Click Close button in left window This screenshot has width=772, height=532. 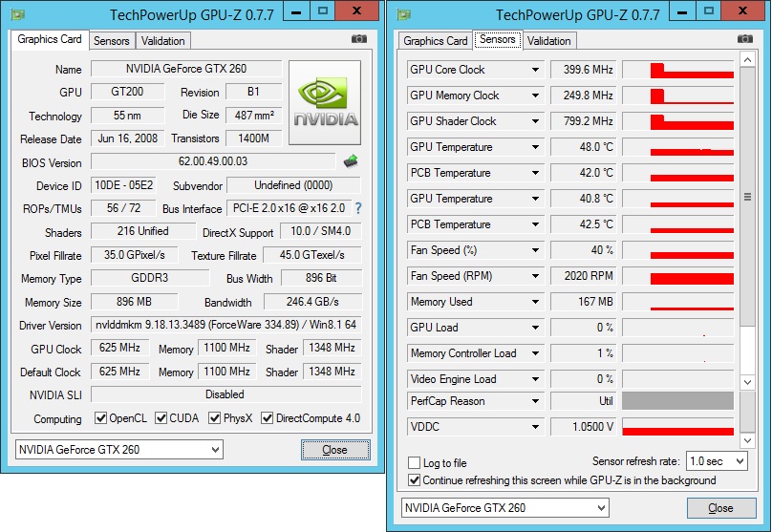coord(335,450)
